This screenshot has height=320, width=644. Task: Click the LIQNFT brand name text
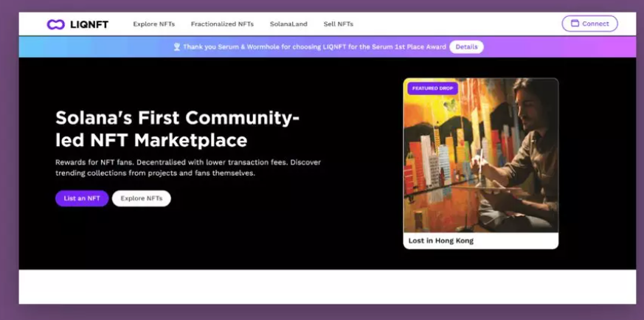tap(89, 24)
